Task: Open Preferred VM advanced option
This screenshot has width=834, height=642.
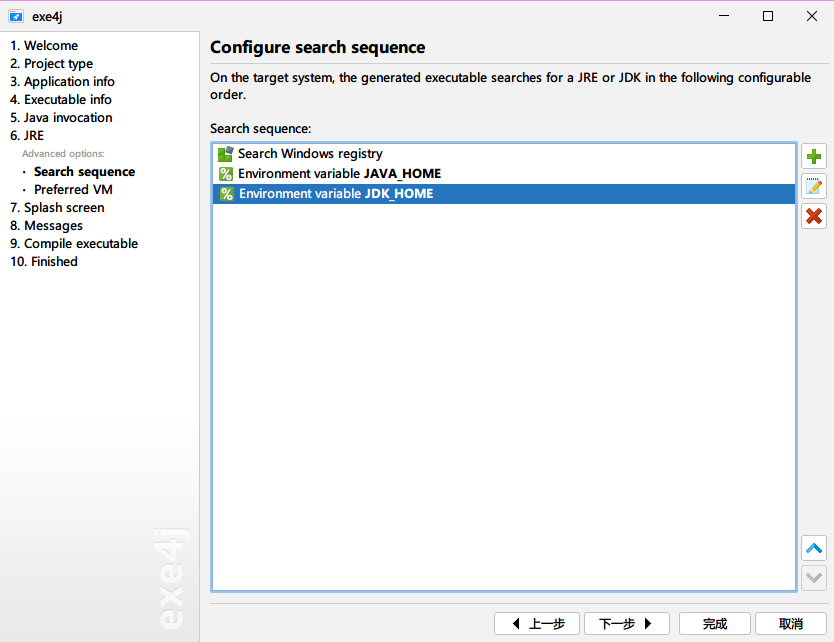Action: pos(73,190)
